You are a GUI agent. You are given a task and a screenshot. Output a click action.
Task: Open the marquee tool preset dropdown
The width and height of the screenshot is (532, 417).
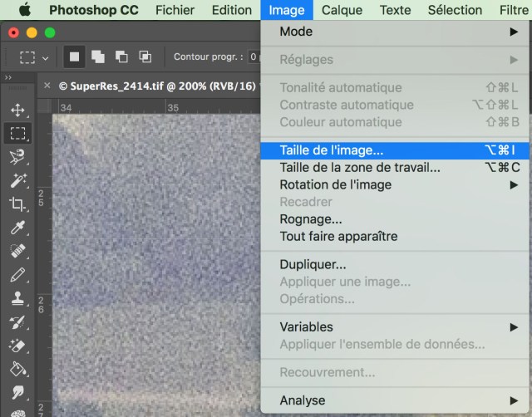pos(33,57)
